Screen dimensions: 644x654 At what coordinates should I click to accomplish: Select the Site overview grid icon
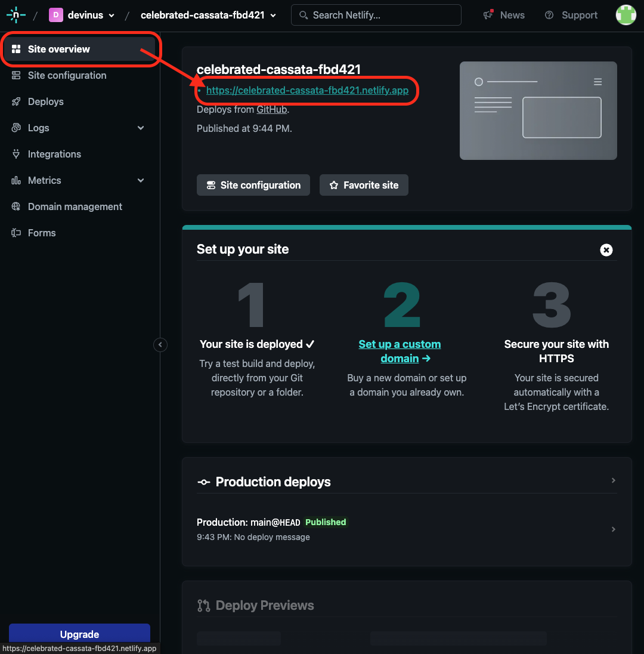(17, 49)
